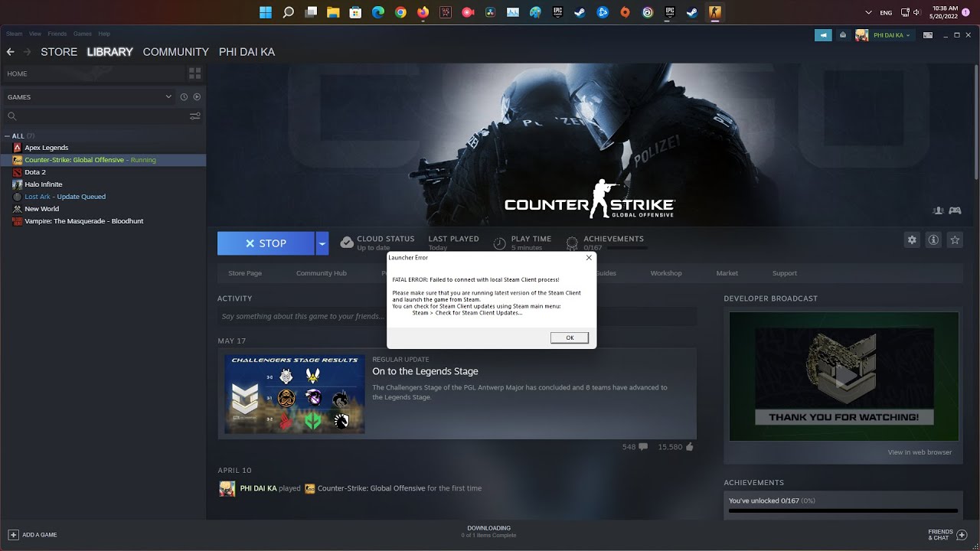The height and width of the screenshot is (551, 980).
Task: Go forward with the Steam forward arrow
Action: pos(27,52)
